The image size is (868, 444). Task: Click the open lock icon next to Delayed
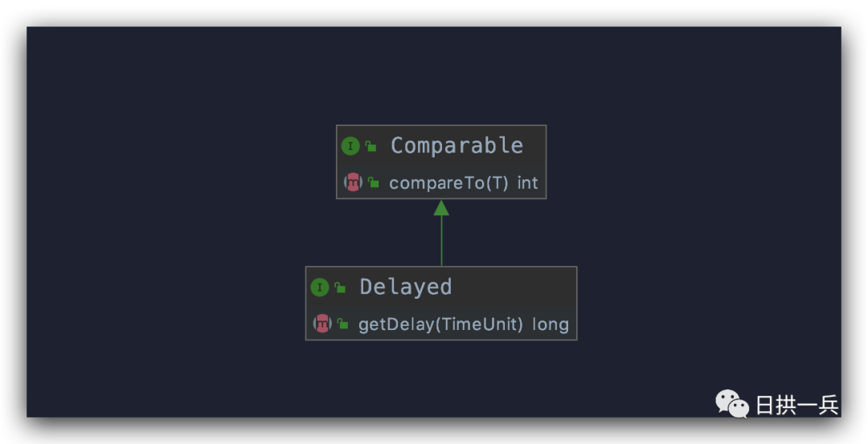pos(340,287)
